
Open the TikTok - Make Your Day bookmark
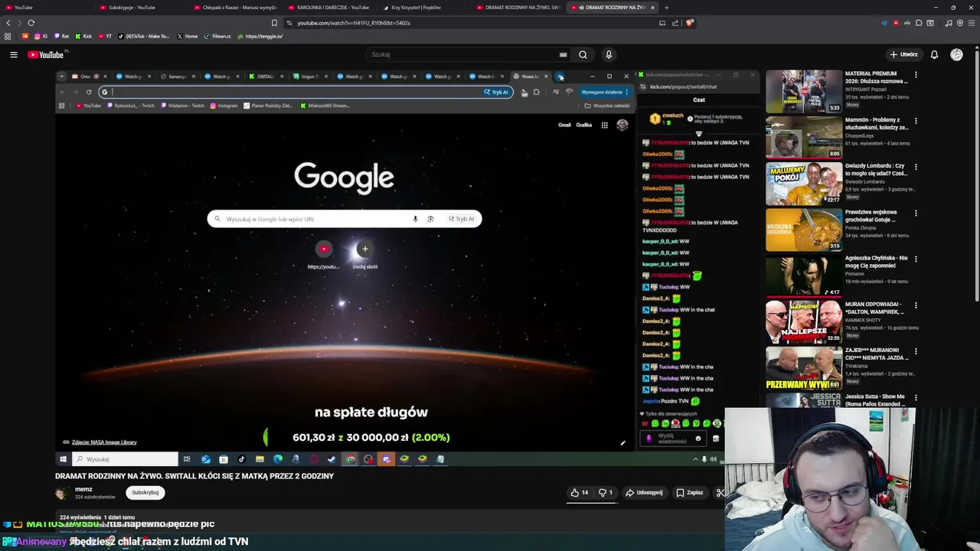point(144,36)
